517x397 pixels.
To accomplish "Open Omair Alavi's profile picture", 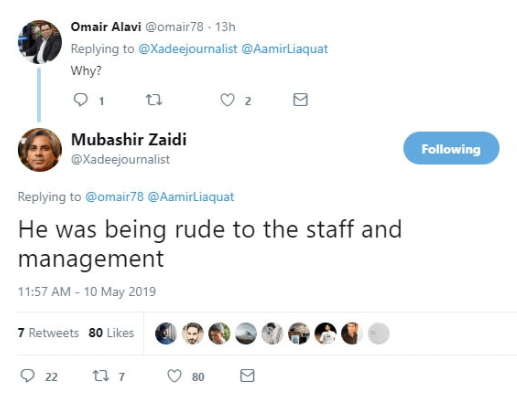I will pos(40,42).
